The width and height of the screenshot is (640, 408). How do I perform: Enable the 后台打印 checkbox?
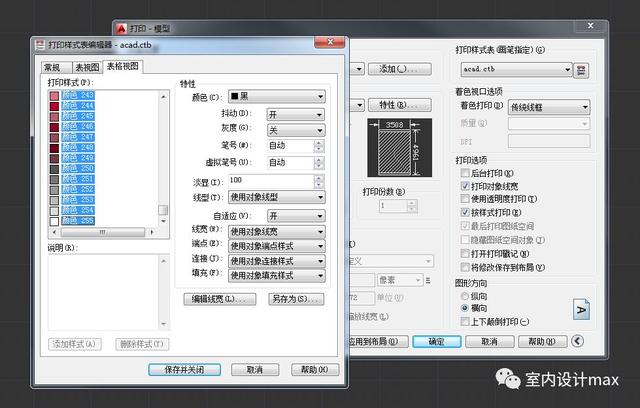pyautogui.click(x=465, y=173)
